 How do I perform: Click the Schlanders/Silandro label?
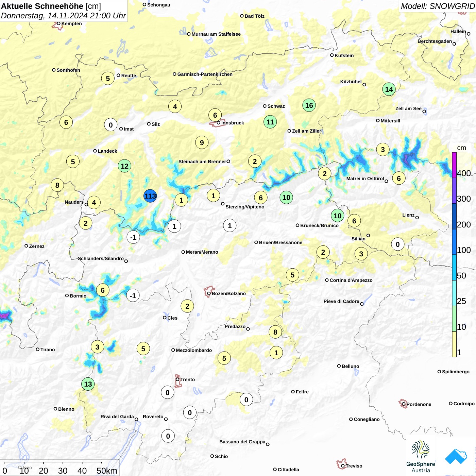[x=101, y=258]
